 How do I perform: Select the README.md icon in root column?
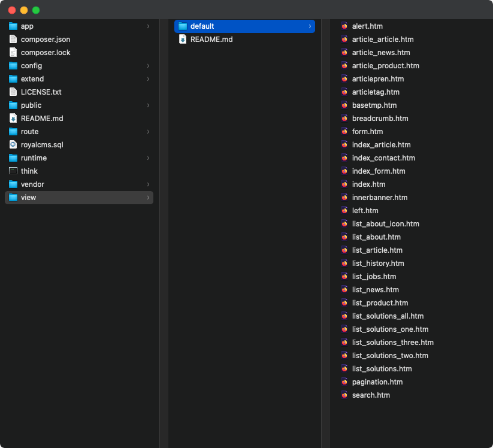tap(13, 119)
